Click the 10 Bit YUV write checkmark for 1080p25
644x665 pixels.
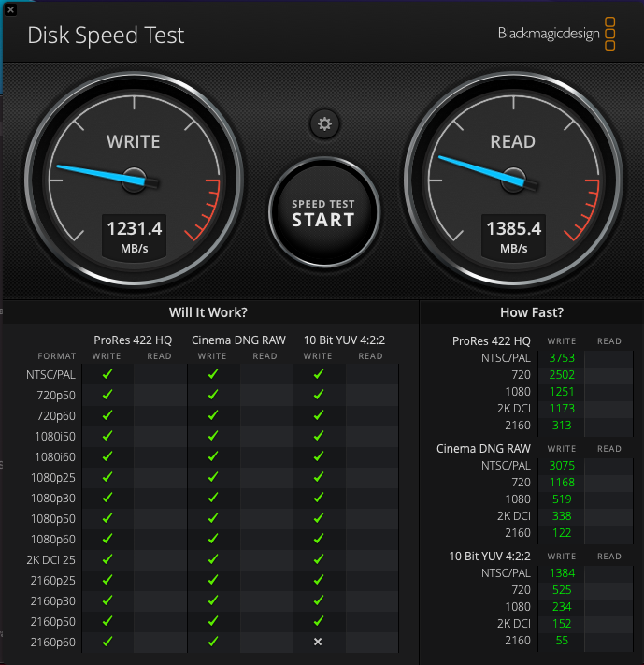(319, 477)
